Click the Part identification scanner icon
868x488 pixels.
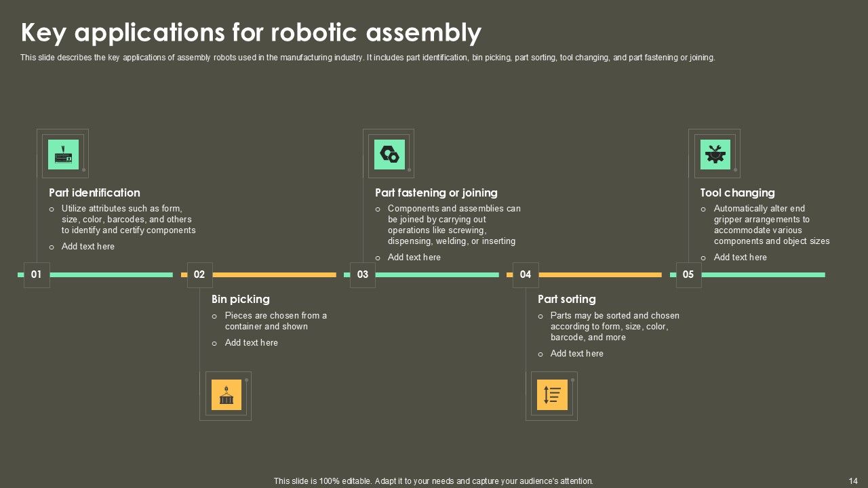pos(63,155)
